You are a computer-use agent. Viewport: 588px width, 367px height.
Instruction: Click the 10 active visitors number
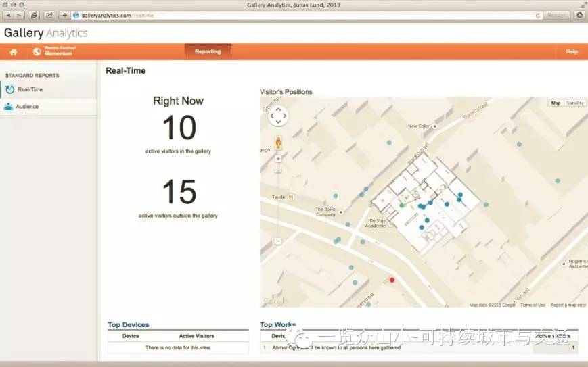[179, 127]
